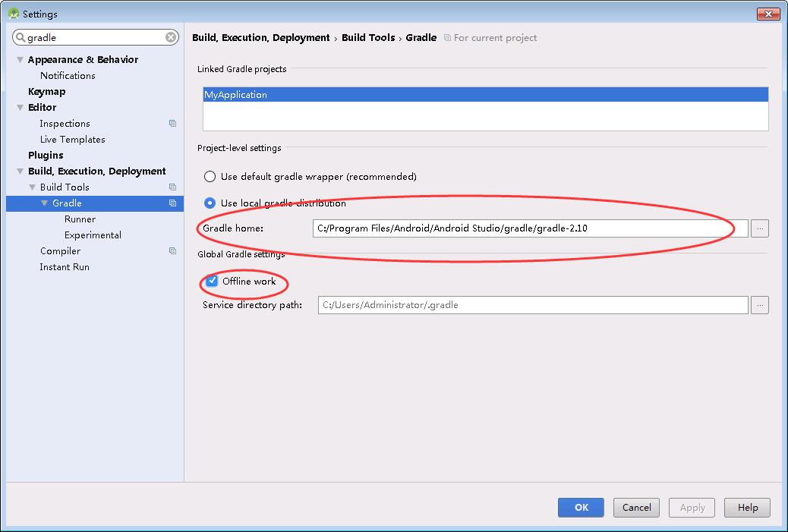Screen dimensions: 788x532
Task: Click the Cancel button
Action: tap(636, 508)
